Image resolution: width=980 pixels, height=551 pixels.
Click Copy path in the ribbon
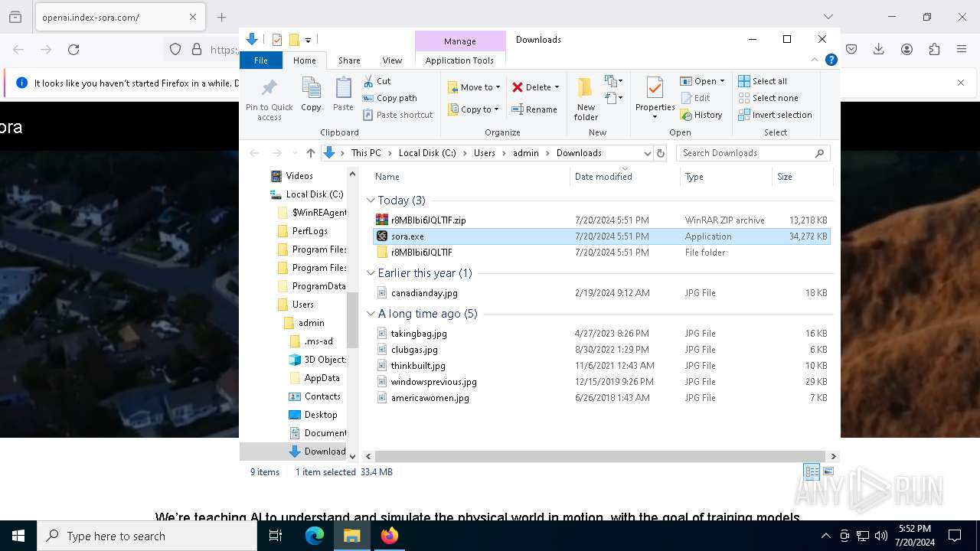click(390, 98)
